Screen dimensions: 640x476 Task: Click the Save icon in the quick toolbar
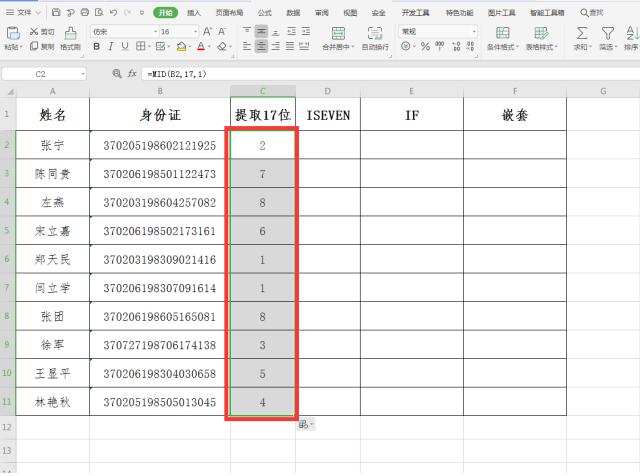click(x=56, y=13)
